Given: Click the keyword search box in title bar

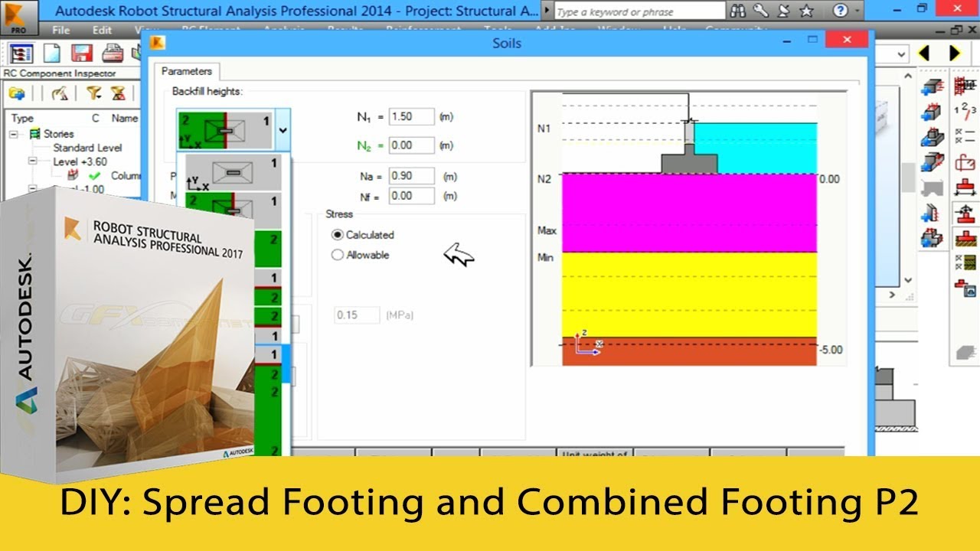Looking at the screenshot, I should (x=639, y=11).
